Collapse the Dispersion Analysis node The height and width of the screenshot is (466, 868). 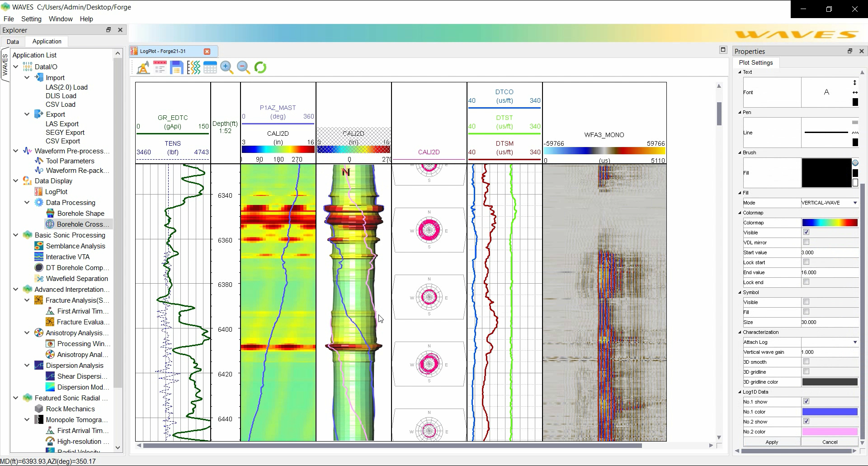[x=27, y=365]
